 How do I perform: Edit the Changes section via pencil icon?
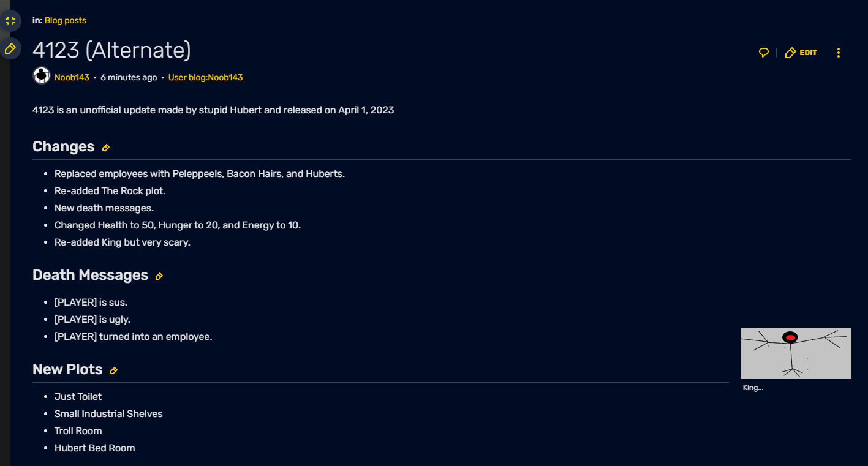click(106, 148)
